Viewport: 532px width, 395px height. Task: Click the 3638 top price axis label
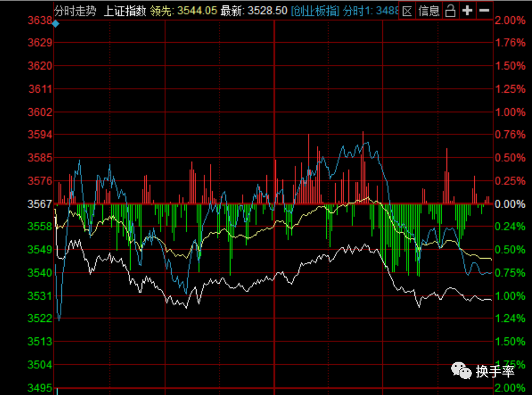42,20
